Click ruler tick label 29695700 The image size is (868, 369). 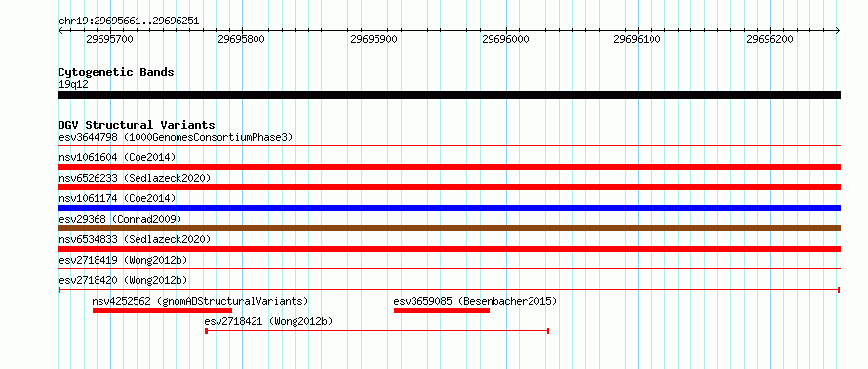pos(109,39)
